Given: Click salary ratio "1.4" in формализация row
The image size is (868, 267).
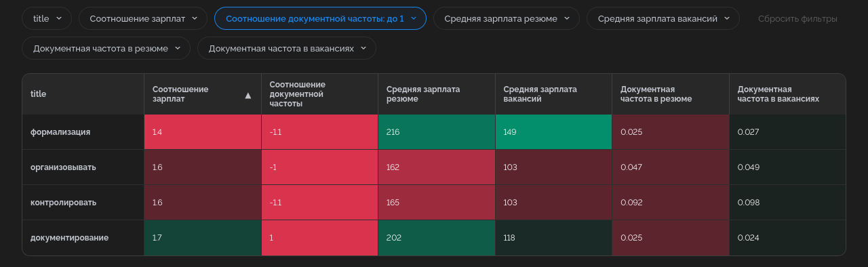Looking at the screenshot, I should click(x=203, y=132).
